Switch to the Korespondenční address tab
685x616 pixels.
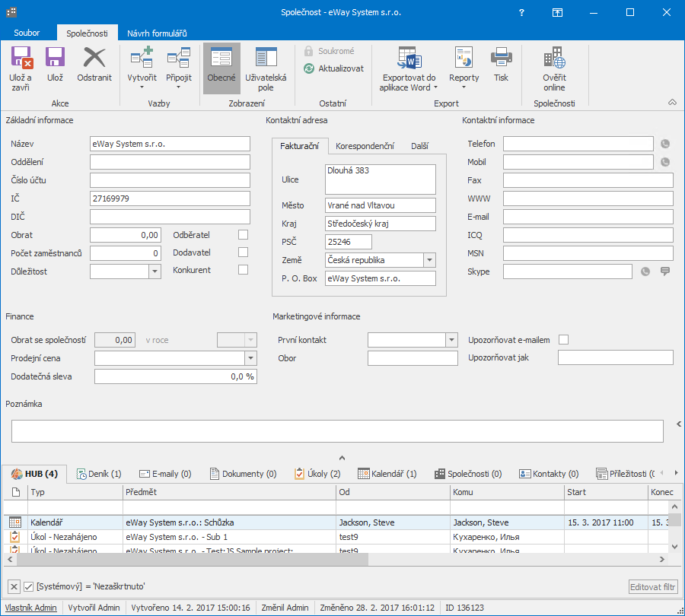[x=365, y=146]
